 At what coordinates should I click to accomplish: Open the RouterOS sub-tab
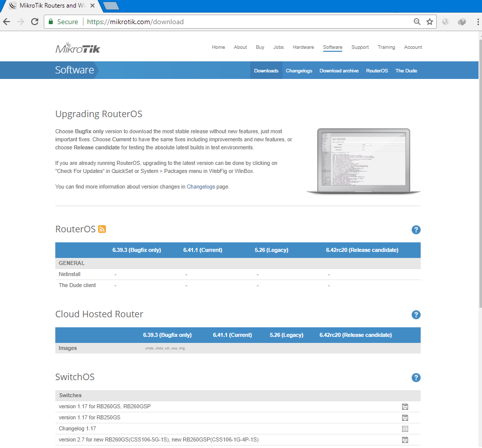(377, 70)
